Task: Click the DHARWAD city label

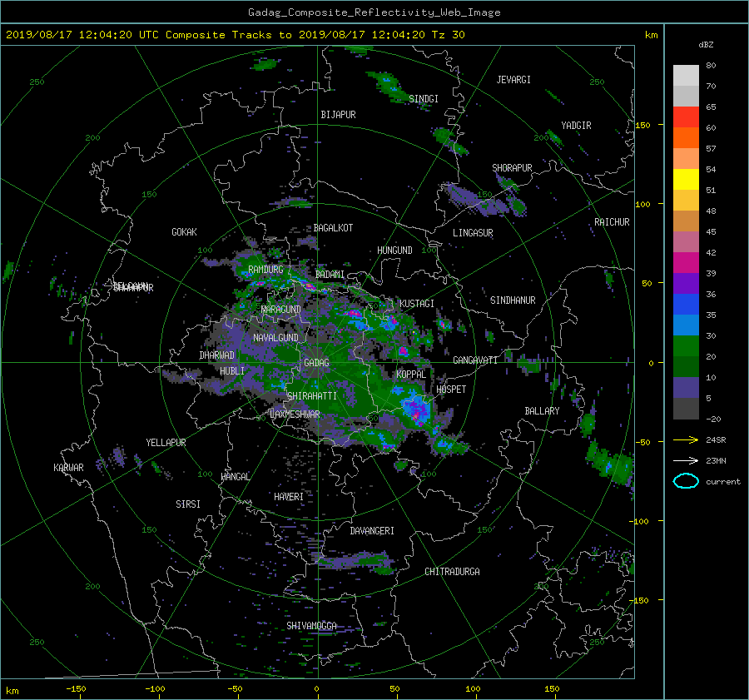Action: coord(217,355)
